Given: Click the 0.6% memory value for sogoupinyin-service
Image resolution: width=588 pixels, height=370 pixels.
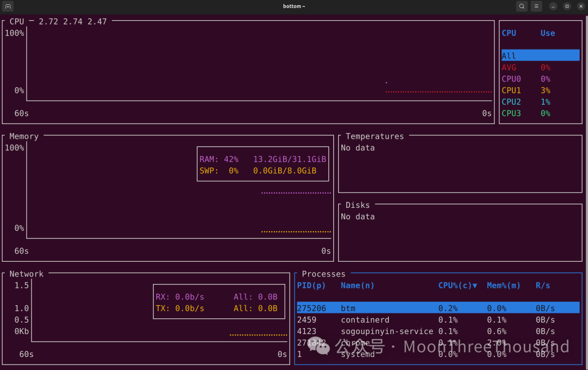Looking at the screenshot, I should coord(497,331).
